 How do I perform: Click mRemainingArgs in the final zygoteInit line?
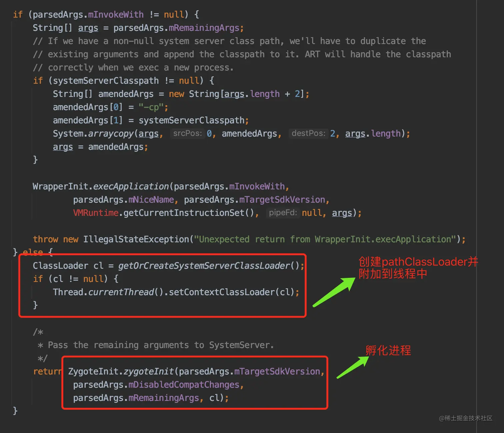pos(164,398)
